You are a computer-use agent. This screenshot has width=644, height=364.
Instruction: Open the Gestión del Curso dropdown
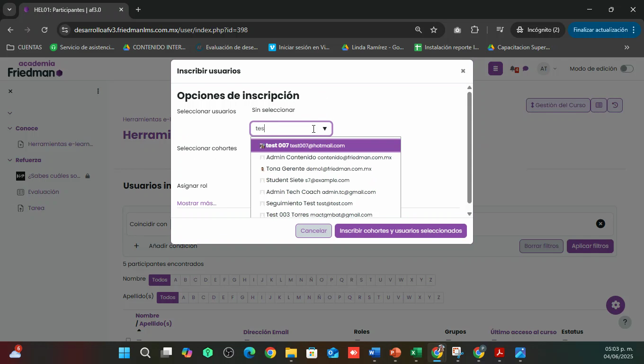pos(558,105)
